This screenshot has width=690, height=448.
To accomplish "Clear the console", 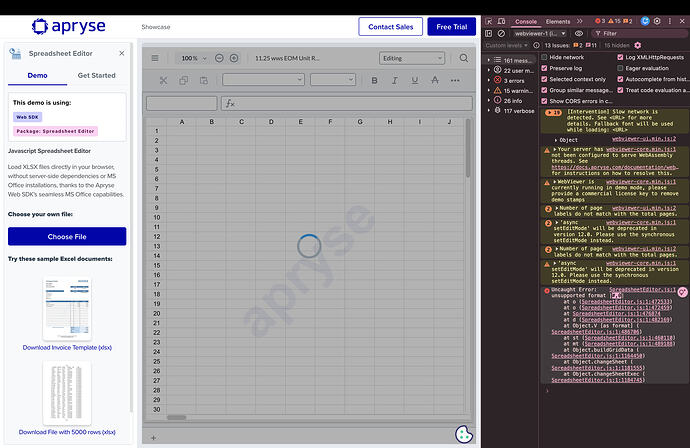I will (x=501, y=33).
